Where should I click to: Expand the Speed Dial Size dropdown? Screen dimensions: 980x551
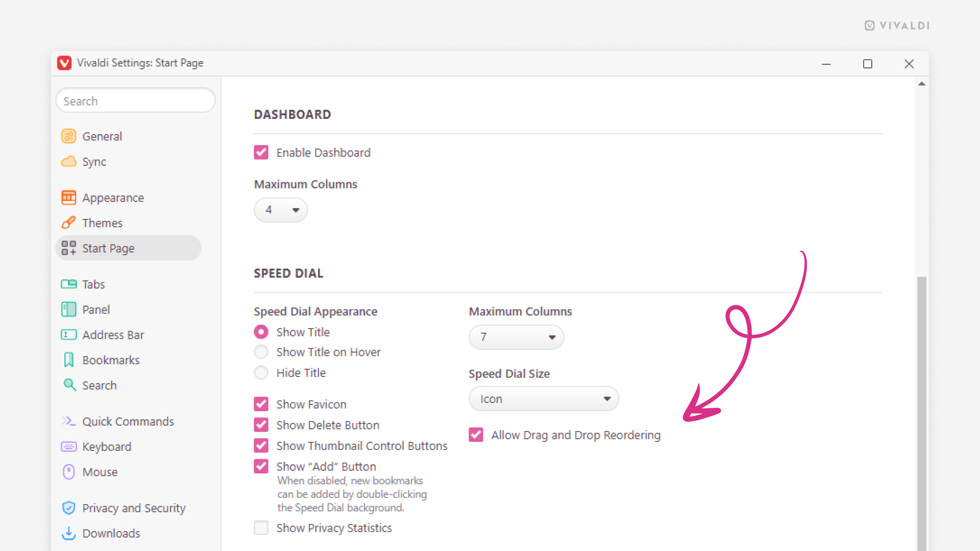coord(544,398)
